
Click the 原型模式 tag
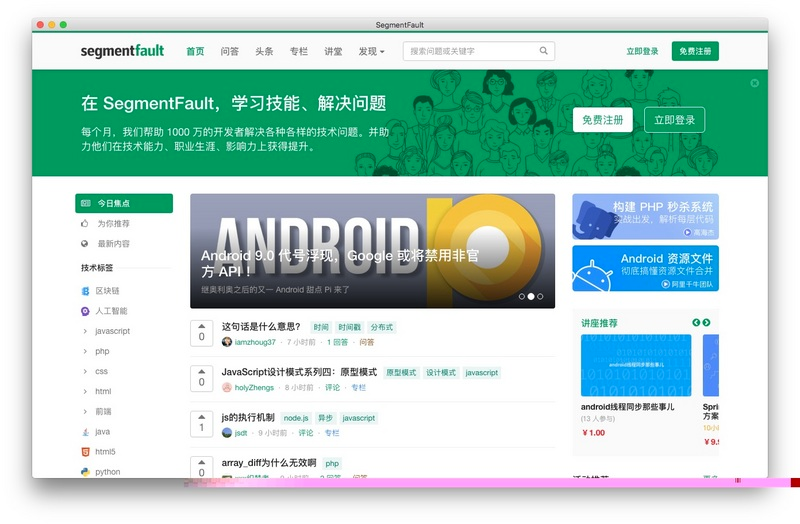[401, 372]
